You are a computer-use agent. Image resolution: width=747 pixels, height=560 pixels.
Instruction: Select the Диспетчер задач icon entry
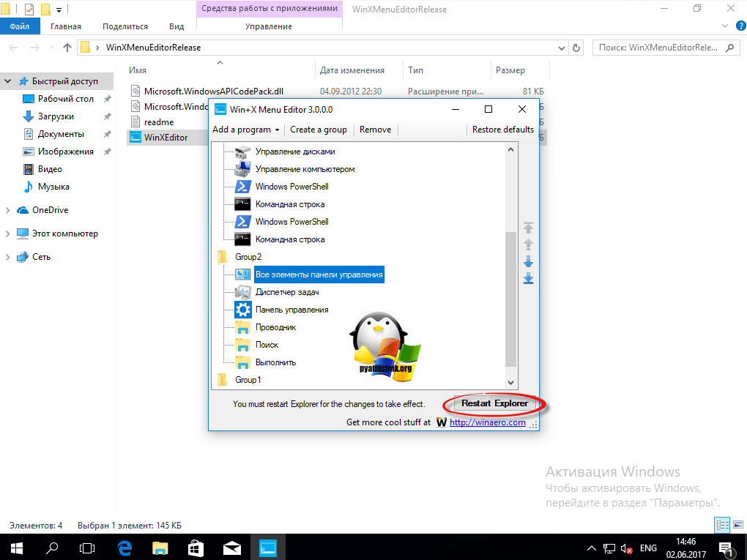[x=243, y=292]
